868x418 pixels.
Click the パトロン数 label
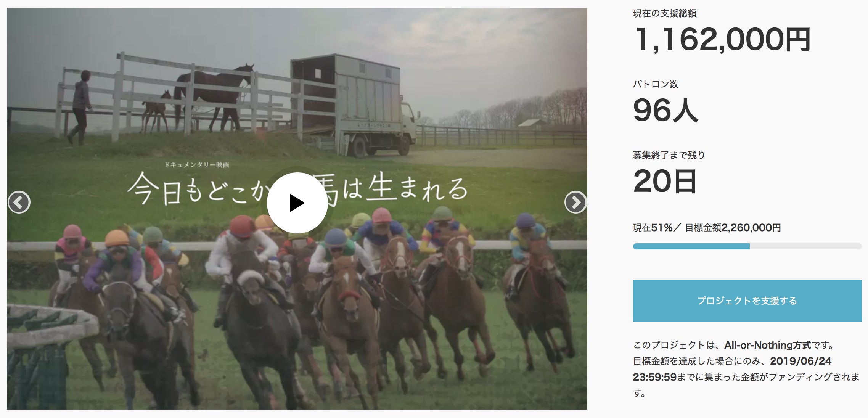(656, 84)
